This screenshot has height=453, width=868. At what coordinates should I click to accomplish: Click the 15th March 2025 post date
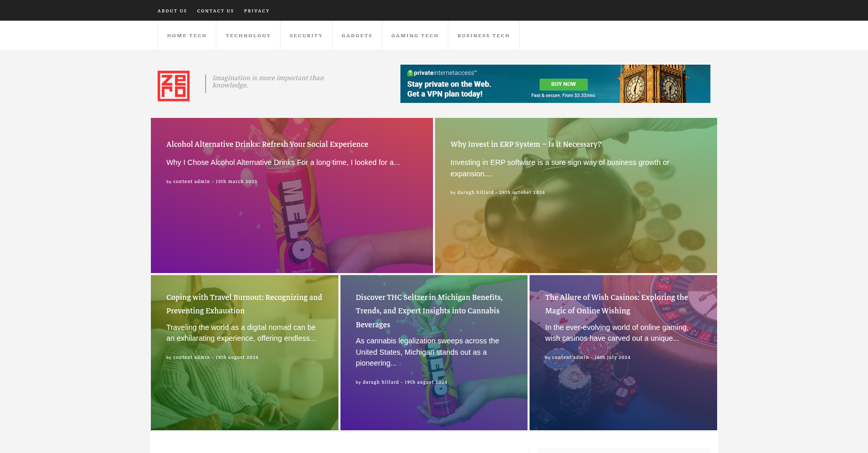coord(236,182)
